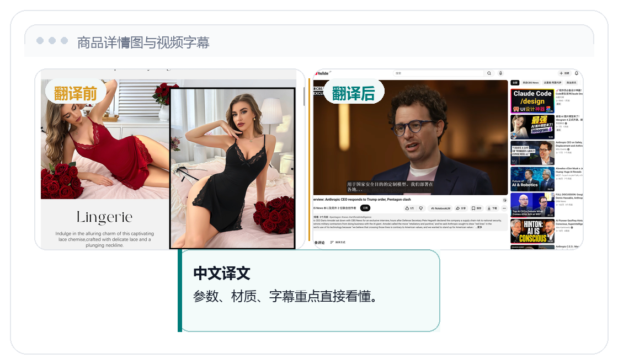
Task: Click the 商品详情图与视频字幕 window title
Action: (x=143, y=42)
